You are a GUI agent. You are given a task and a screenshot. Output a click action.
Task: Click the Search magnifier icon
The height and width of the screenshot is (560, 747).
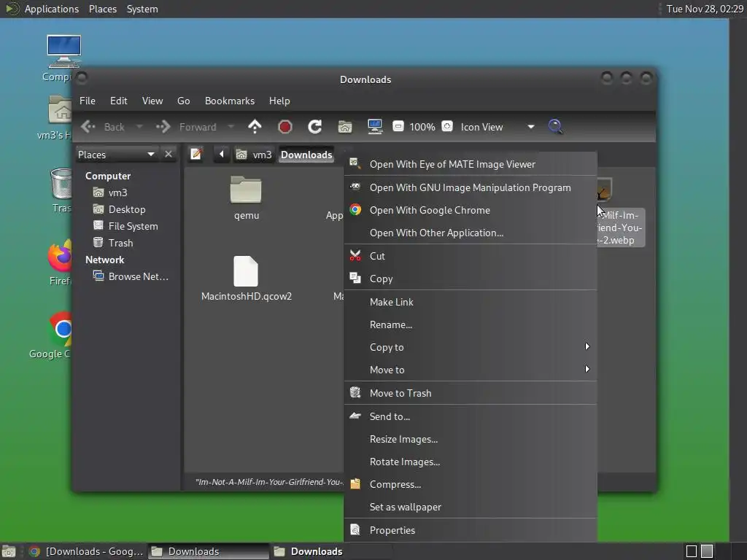555,127
